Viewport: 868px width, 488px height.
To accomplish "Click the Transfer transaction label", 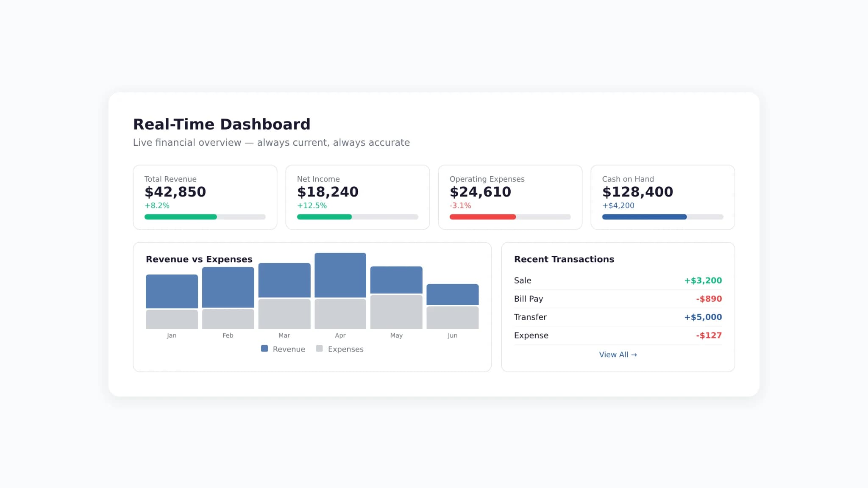I will (x=530, y=317).
